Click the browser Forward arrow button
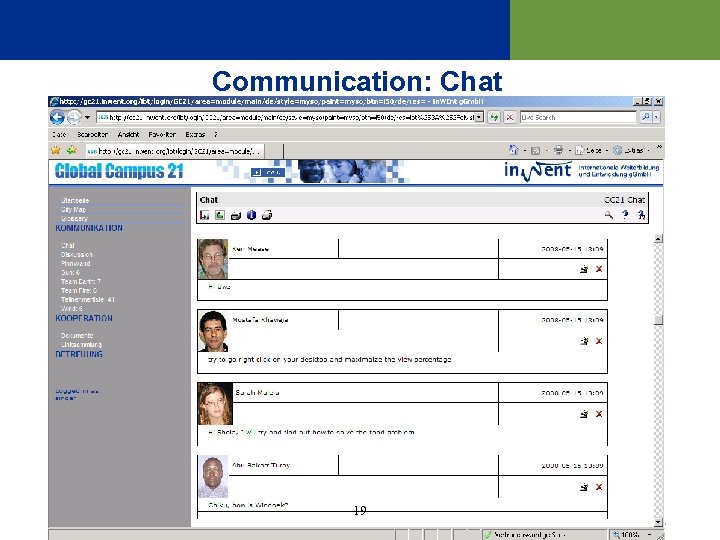The image size is (720, 540). click(x=74, y=118)
